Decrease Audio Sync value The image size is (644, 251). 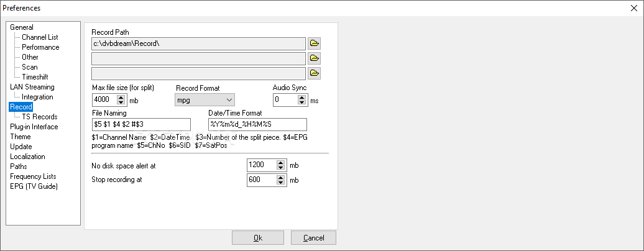[302, 103]
